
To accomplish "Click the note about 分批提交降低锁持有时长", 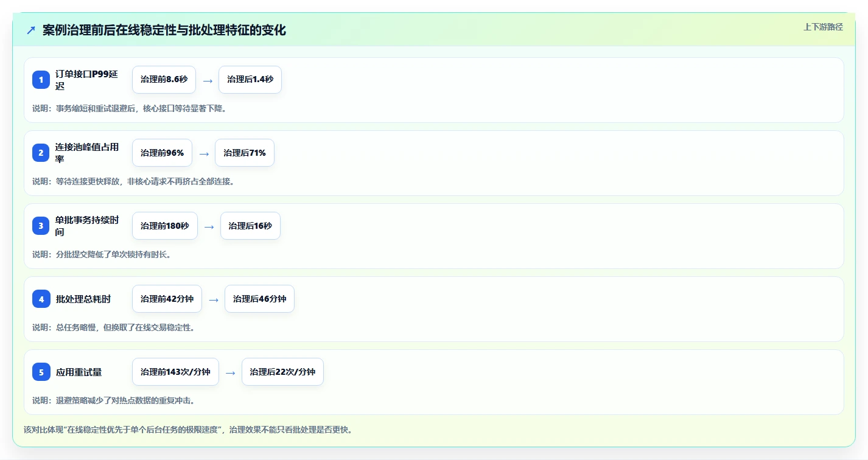I will [102, 254].
